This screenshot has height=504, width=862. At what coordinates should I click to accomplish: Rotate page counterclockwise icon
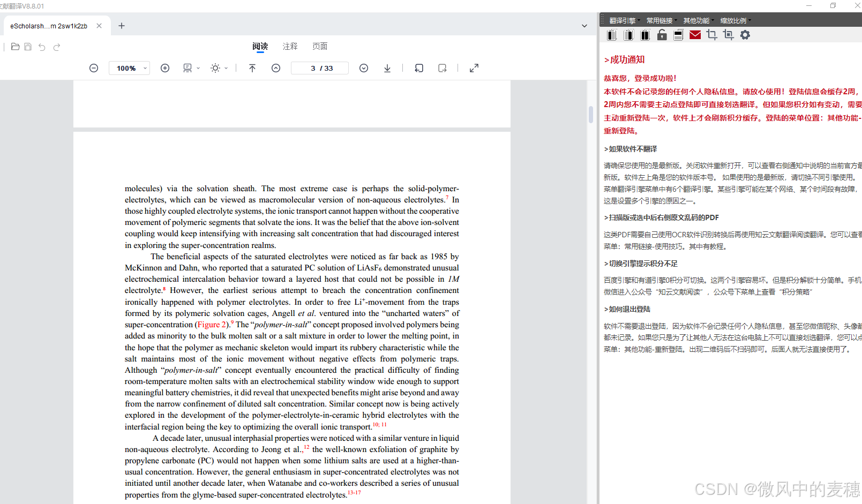coord(419,68)
